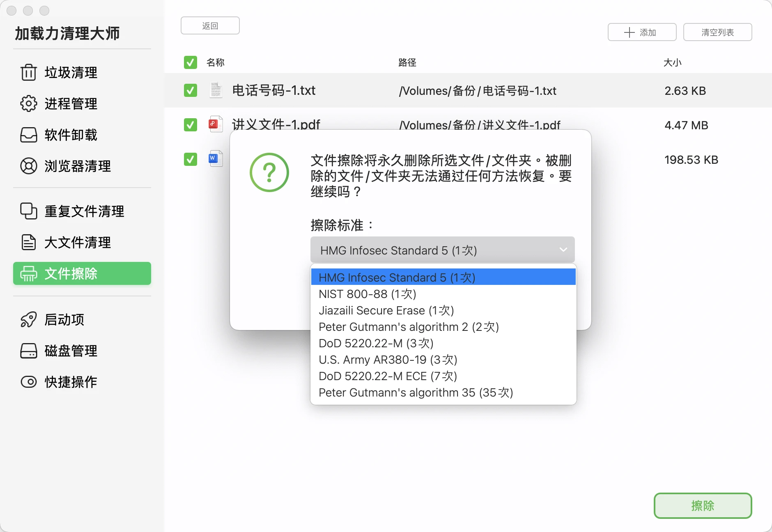Click the 擦除 erase button
Viewport: 772px width, 532px height.
click(x=703, y=506)
